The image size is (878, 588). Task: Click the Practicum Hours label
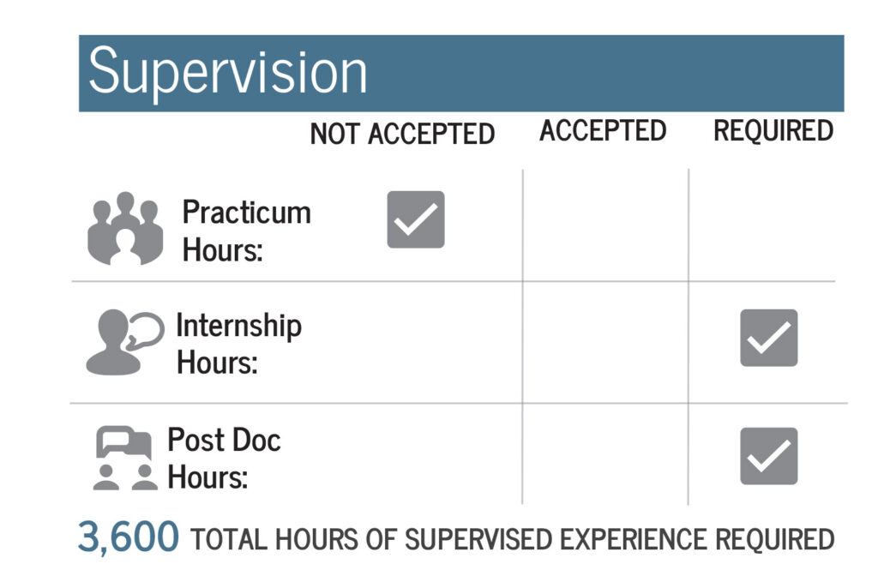coord(246,231)
